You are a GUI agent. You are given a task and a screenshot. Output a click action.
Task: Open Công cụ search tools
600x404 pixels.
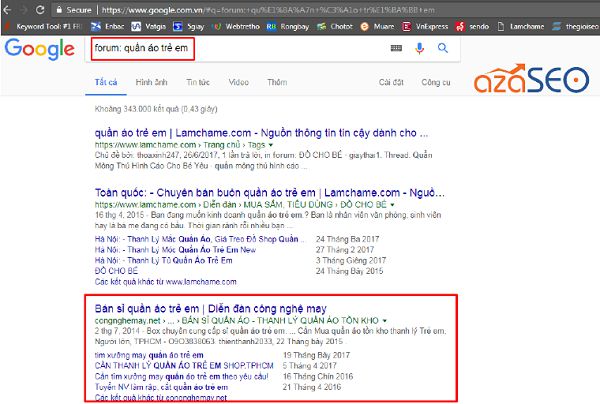[x=435, y=81]
